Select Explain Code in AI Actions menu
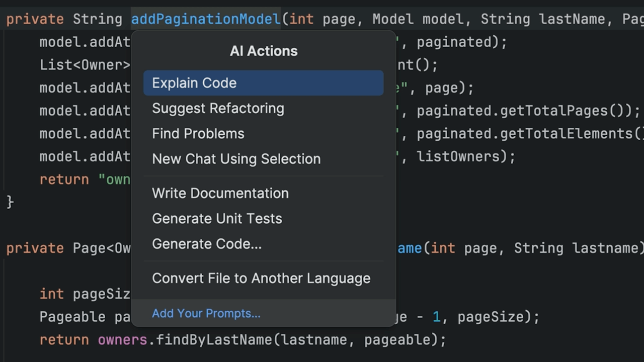The height and width of the screenshot is (362, 644). [194, 83]
